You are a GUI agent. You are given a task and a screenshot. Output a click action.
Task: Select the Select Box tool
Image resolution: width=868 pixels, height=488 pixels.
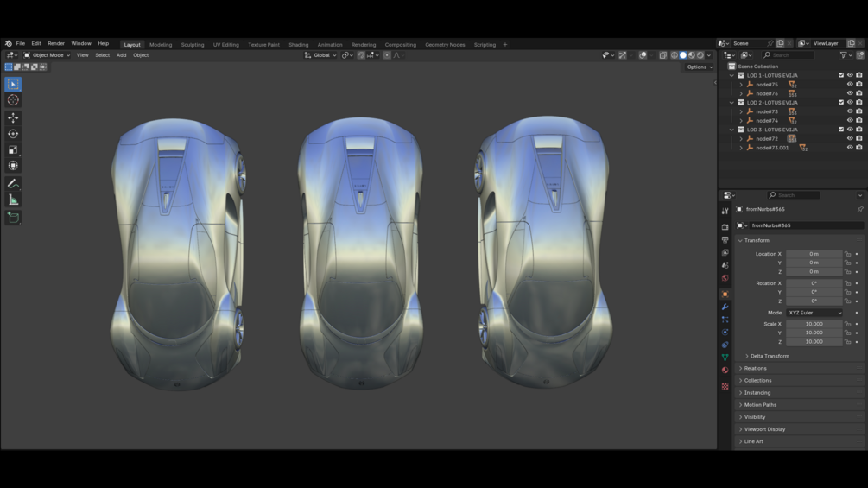coord(13,84)
